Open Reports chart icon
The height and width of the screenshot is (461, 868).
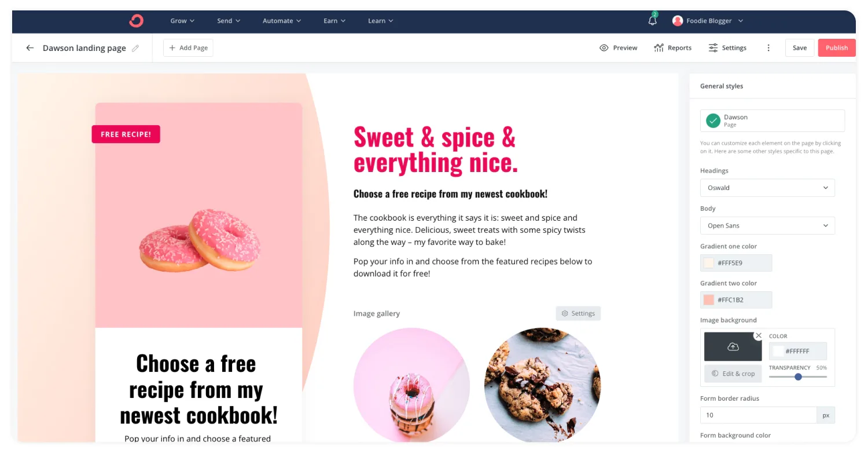659,48
